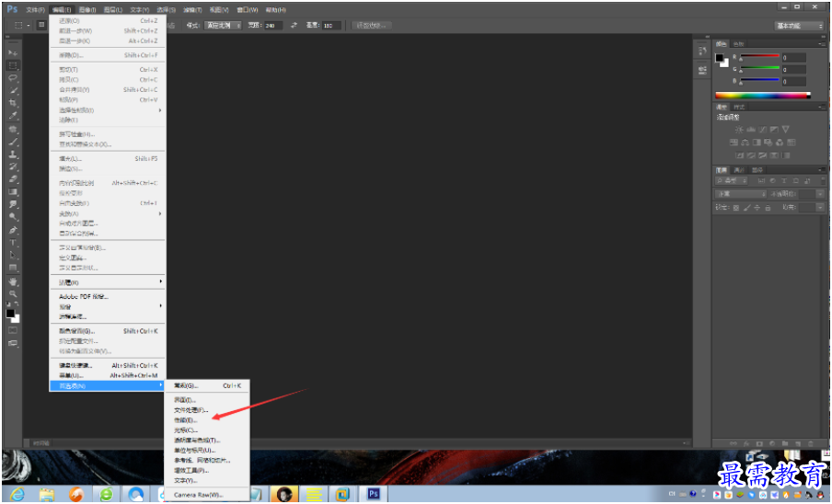Select the History Brush tool
Screen dimensions: 832x504
click(13, 166)
